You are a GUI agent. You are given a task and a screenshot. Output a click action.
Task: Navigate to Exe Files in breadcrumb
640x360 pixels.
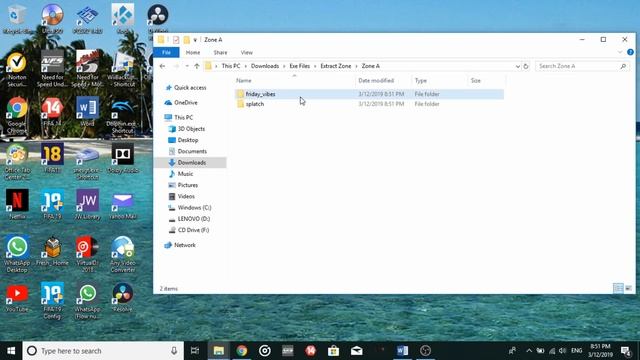[x=300, y=66]
